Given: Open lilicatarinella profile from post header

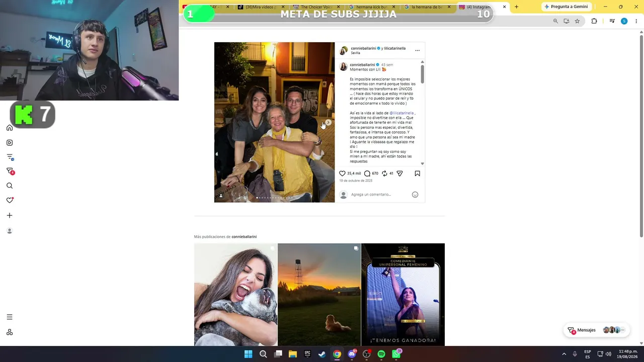Looking at the screenshot, I should (x=394, y=48).
